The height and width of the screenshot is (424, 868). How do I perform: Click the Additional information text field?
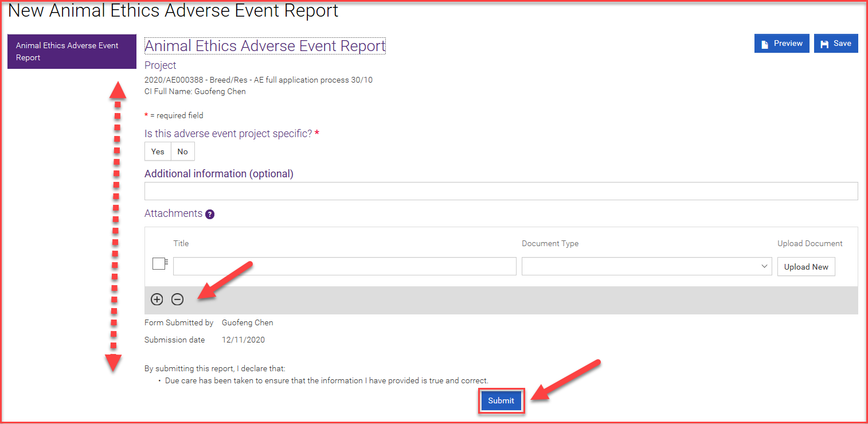coord(501,190)
